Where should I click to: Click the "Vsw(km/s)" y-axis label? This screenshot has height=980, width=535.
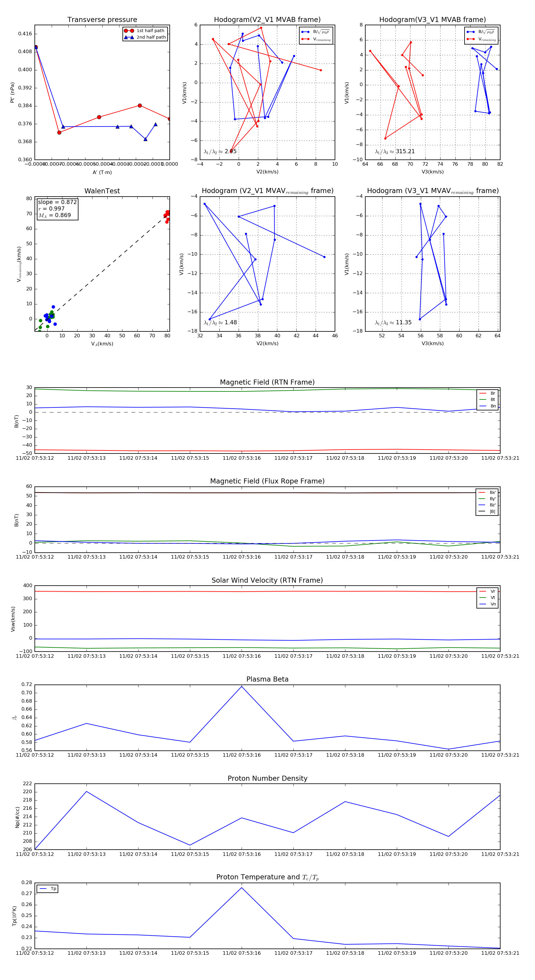[13, 619]
